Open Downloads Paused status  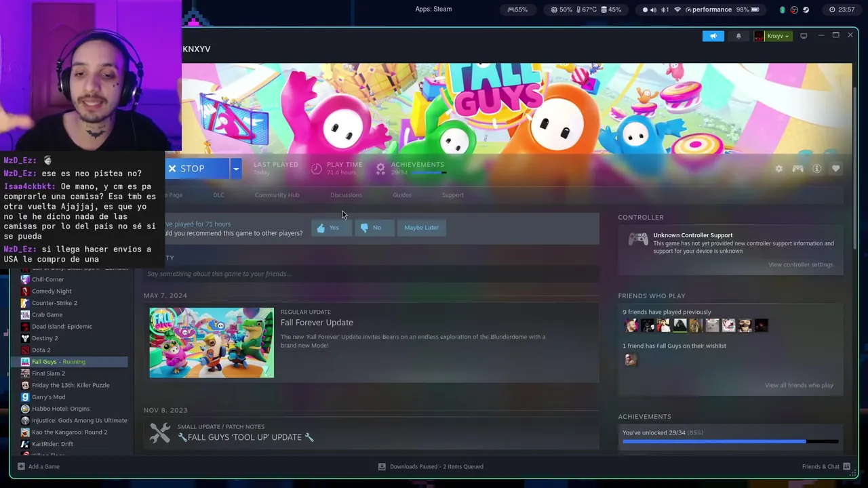pyautogui.click(x=431, y=466)
